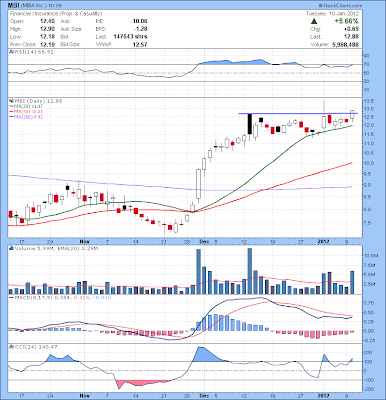Click the Nov label on the price chart date axis

point(84,241)
